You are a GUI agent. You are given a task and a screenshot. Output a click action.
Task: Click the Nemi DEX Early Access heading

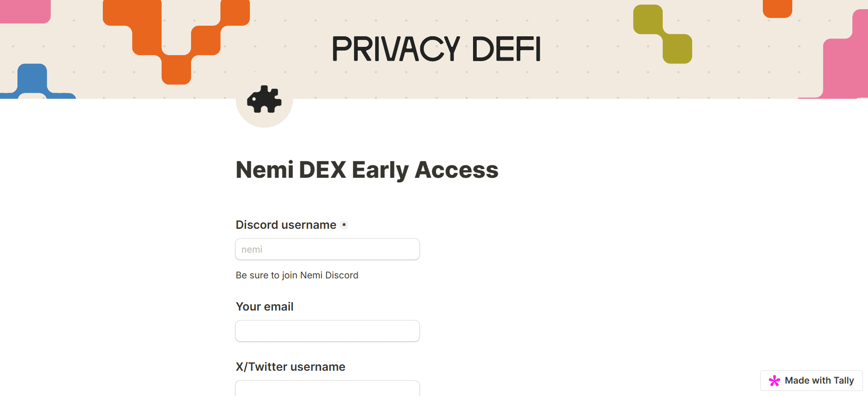[x=367, y=170]
